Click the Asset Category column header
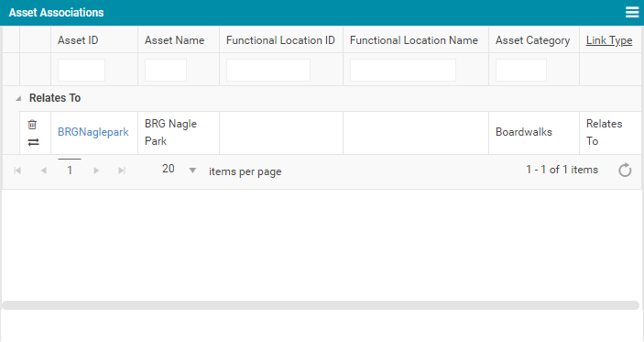644x342 pixels. click(532, 40)
